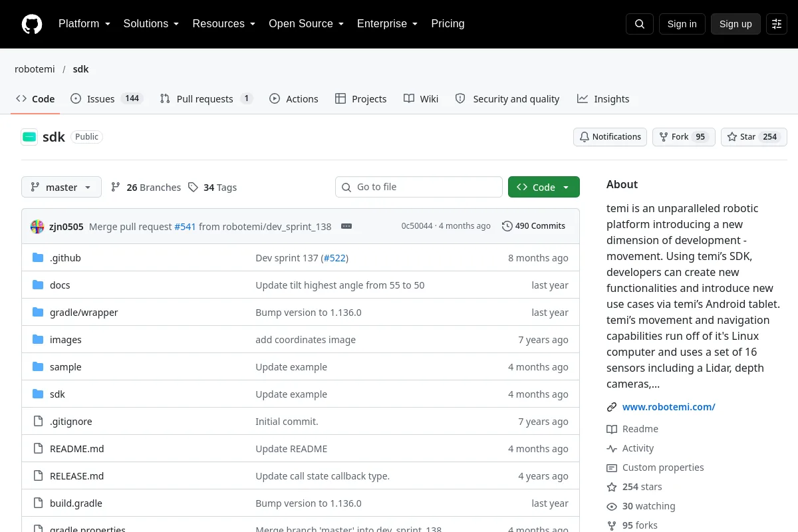The height and width of the screenshot is (532, 798).
Task: Click the Go to file search field
Action: [x=419, y=188]
